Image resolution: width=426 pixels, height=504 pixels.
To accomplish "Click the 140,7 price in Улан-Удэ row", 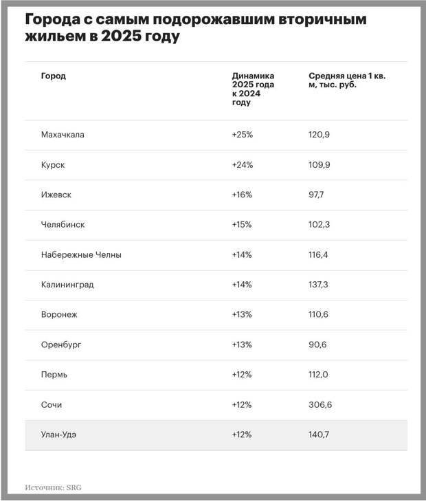I will [319, 435].
